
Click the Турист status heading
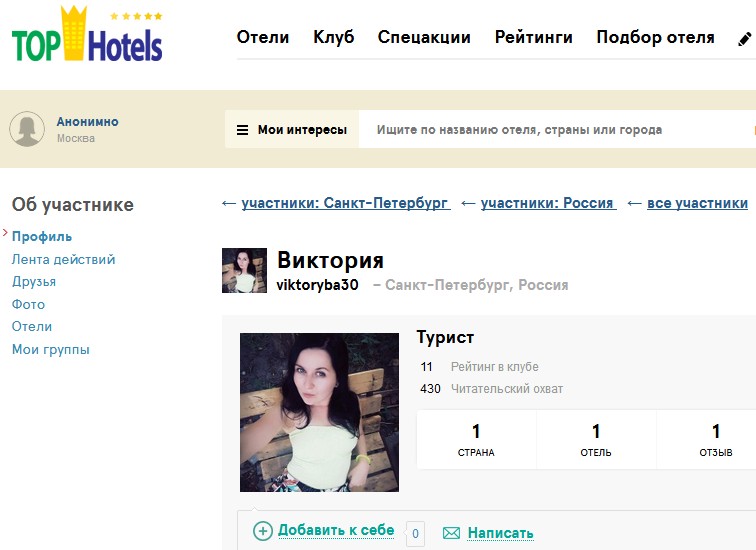(445, 337)
